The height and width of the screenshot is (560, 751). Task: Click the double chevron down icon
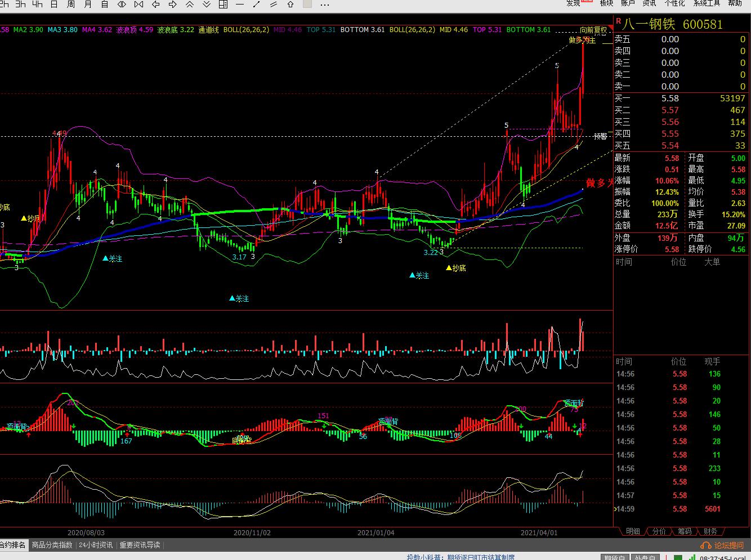pos(207,4)
